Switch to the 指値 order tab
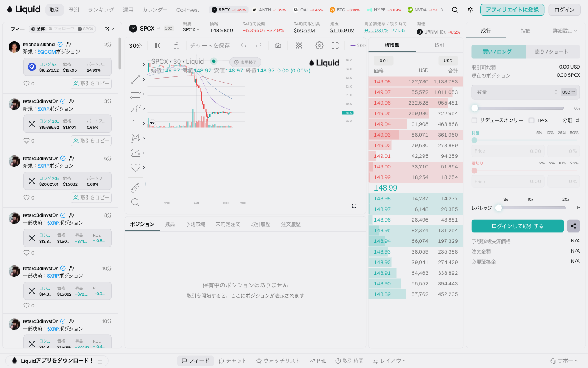 tap(526, 31)
